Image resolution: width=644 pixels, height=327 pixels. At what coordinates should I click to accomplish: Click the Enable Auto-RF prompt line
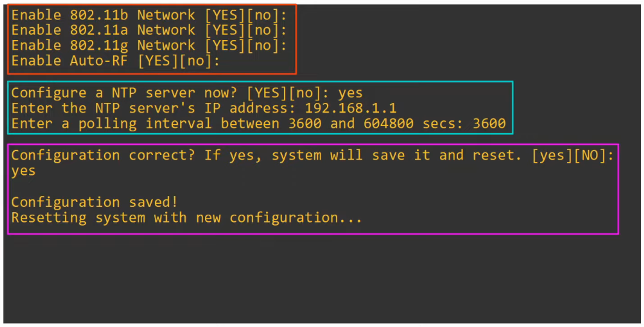[69, 61]
